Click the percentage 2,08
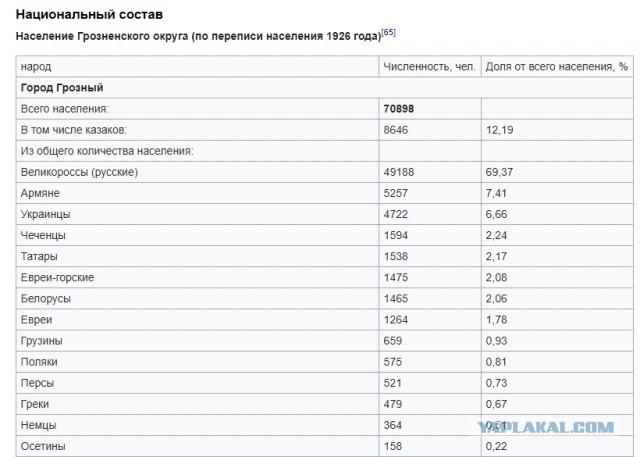Viewport: 640px width, 457px height. (x=496, y=277)
